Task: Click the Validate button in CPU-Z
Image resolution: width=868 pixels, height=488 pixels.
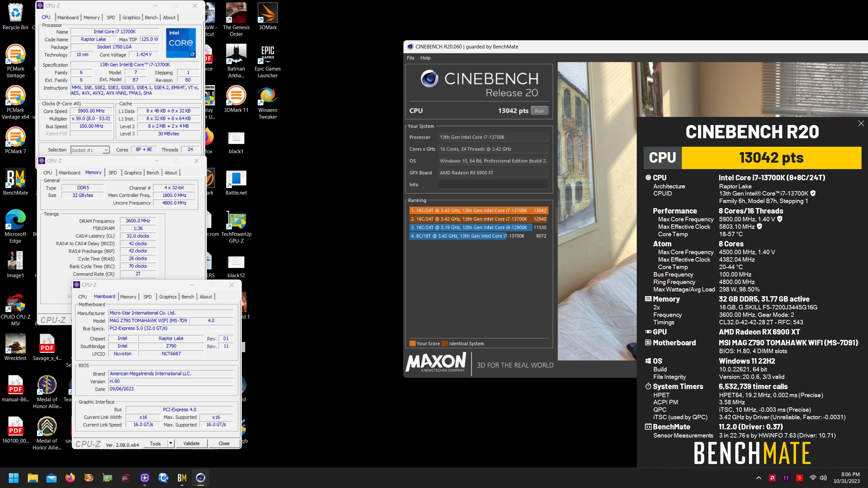Action: pyautogui.click(x=192, y=443)
